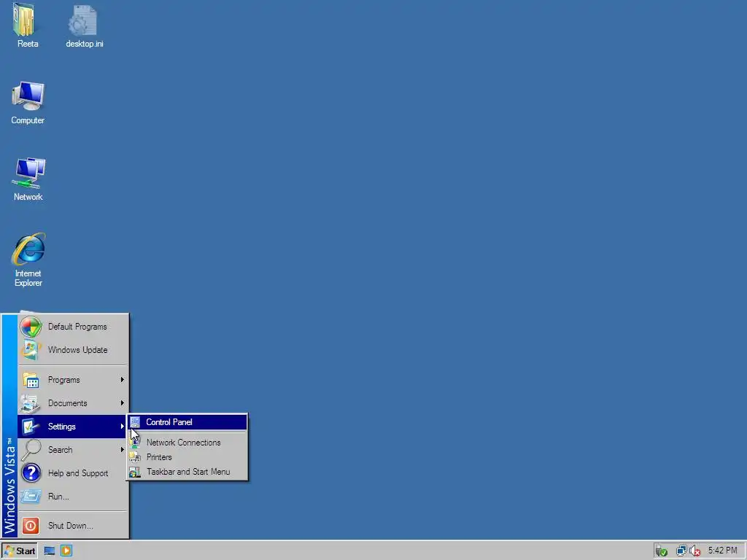This screenshot has height=560, width=747.
Task: Click the muted volume tray icon
Action: tap(695, 551)
